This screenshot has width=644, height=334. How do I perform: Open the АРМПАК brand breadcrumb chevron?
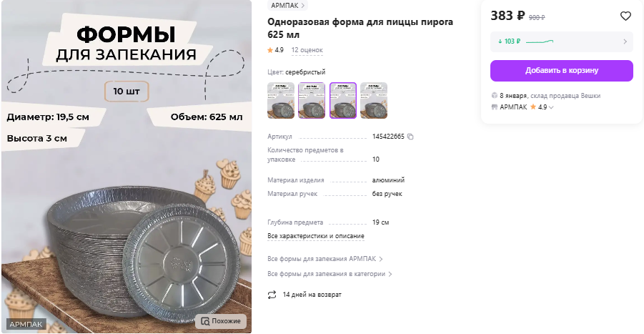tap(302, 6)
